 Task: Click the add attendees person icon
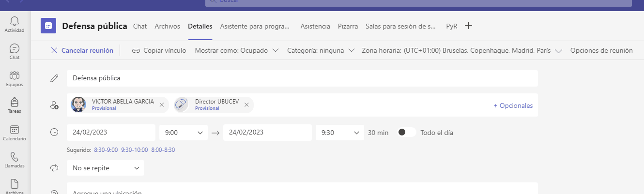click(x=54, y=105)
